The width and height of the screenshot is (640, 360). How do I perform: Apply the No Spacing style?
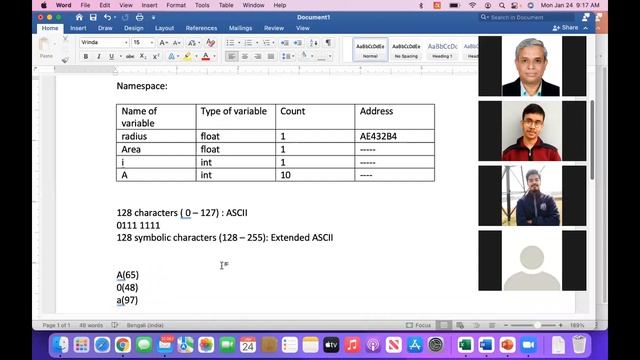406,50
